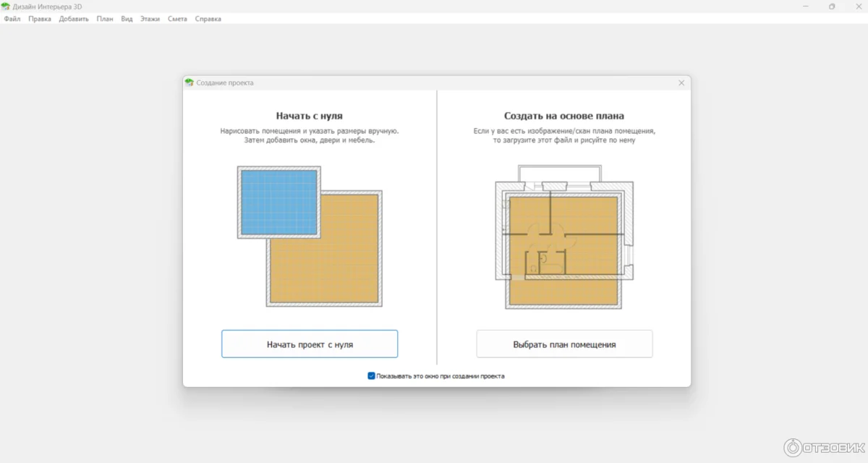The image size is (868, 463).
Task: Click the heading Начать с нуля
Action: [310, 116]
